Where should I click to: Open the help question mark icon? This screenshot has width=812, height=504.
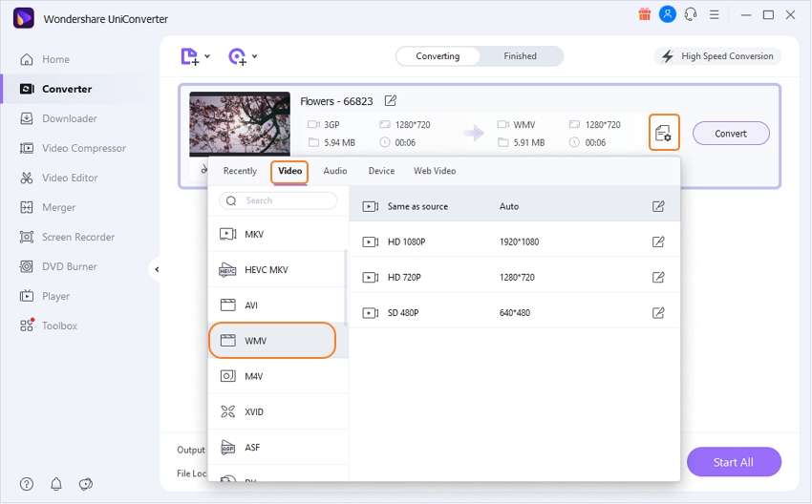pyautogui.click(x=27, y=484)
